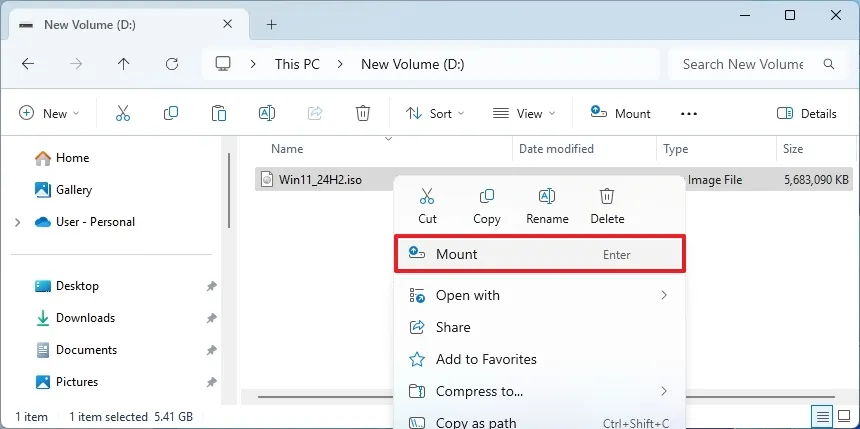
Task: Choose Copy as path
Action: tap(540, 422)
